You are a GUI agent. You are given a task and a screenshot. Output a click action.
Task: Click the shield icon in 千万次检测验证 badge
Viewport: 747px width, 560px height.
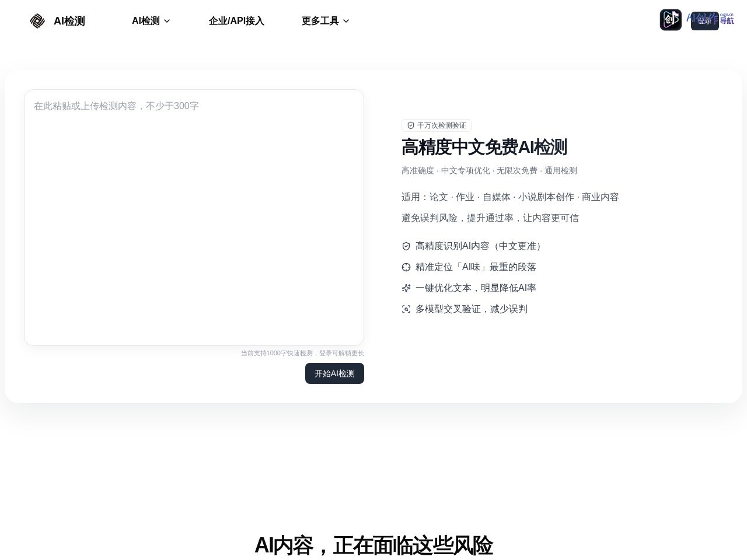411,125
